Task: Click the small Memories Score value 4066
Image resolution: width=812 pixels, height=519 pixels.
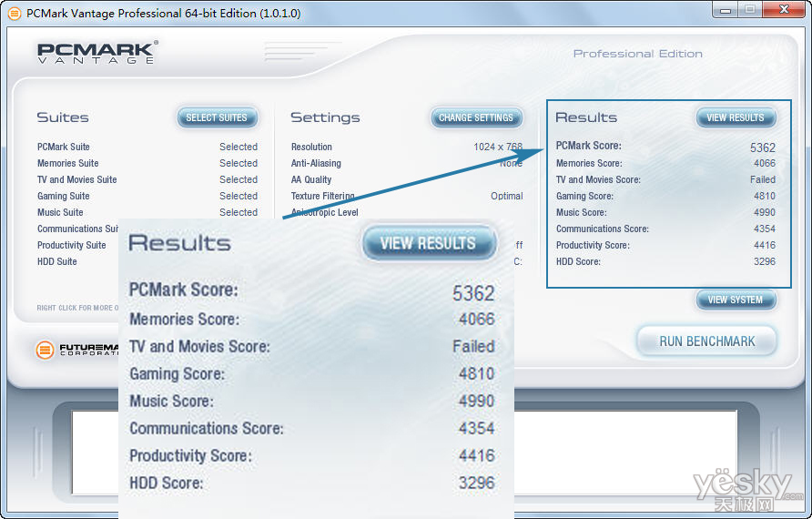Action: click(765, 163)
